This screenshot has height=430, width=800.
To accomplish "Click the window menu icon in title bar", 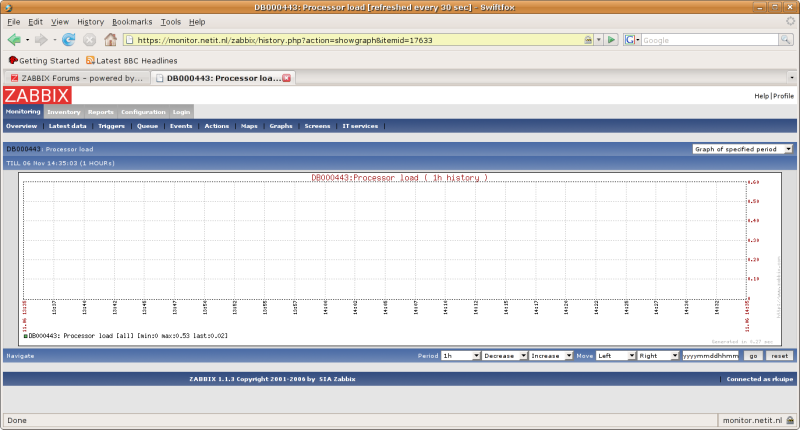I will [x=8, y=7].
